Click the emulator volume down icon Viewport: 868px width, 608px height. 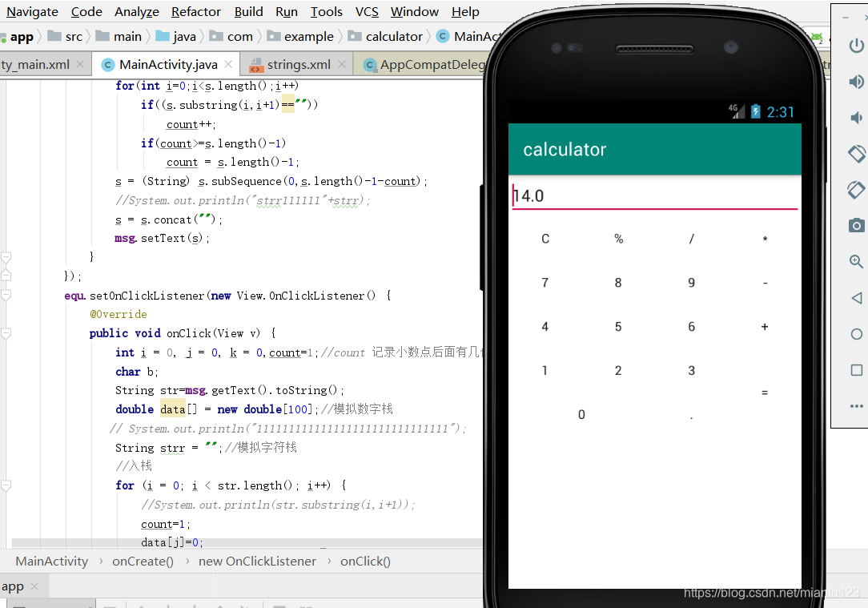[x=856, y=118]
